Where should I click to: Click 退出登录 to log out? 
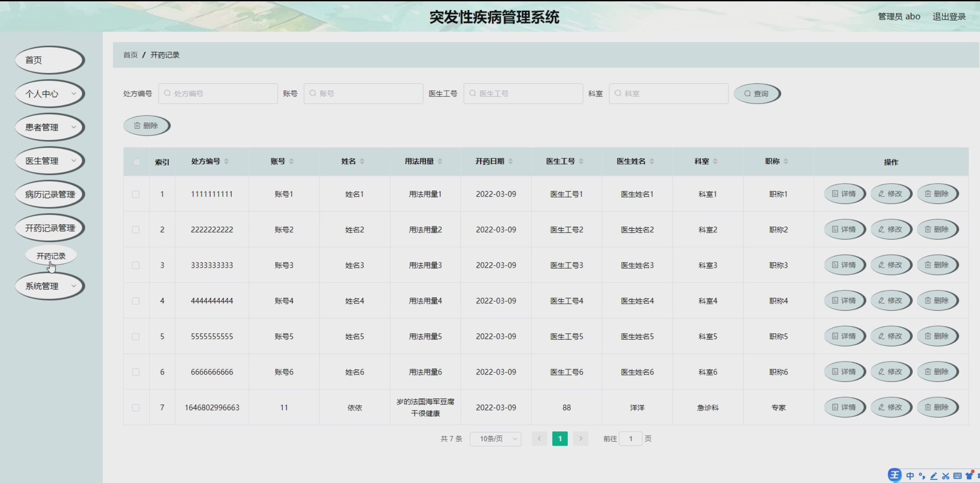(x=949, y=16)
